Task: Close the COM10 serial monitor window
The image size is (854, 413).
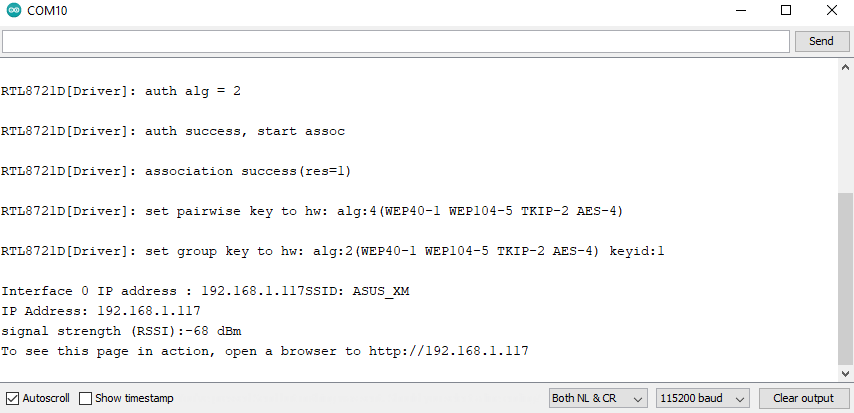Action: (832, 10)
